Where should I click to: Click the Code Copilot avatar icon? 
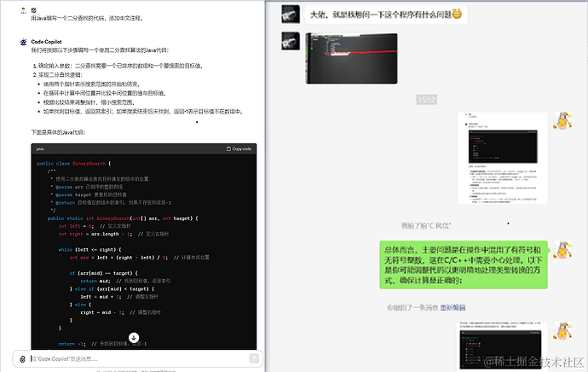pos(23,42)
